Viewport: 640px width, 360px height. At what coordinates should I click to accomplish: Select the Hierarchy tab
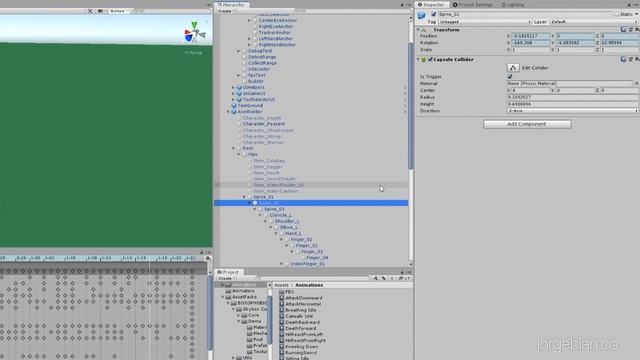point(231,4)
